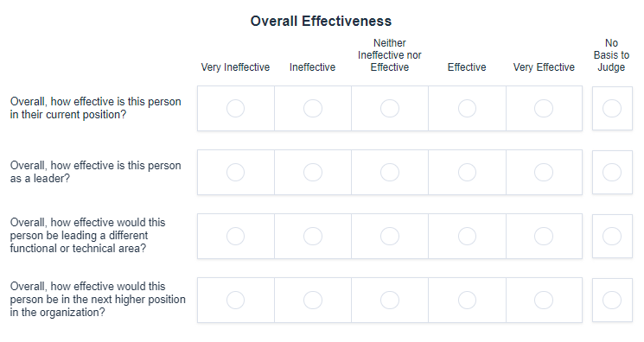The width and height of the screenshot is (644, 342).
Task: Select Ineffective for leading a different functional area
Action: 313,236
